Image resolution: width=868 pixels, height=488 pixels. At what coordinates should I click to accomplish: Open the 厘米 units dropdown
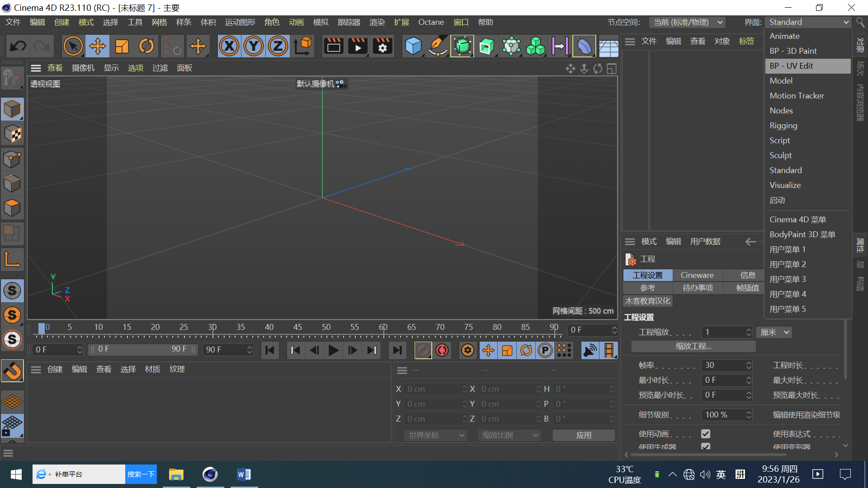(x=775, y=332)
